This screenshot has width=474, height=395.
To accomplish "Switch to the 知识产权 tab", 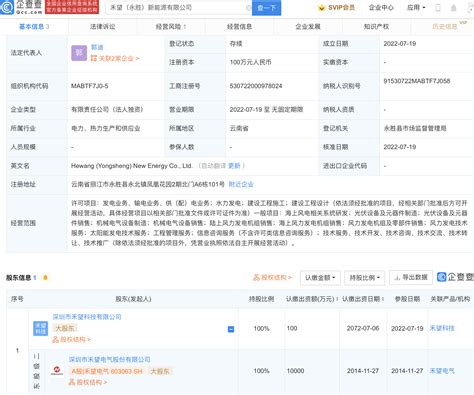I will 376,27.
